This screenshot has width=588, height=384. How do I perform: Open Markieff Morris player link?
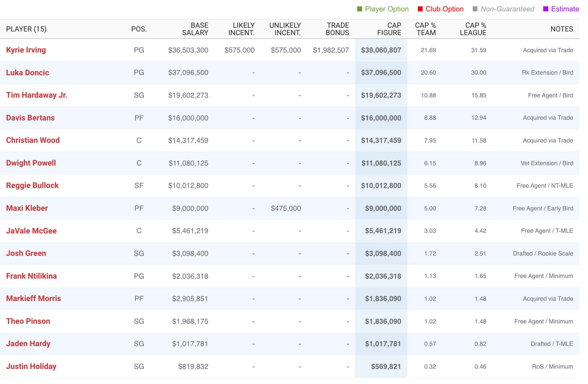33,298
